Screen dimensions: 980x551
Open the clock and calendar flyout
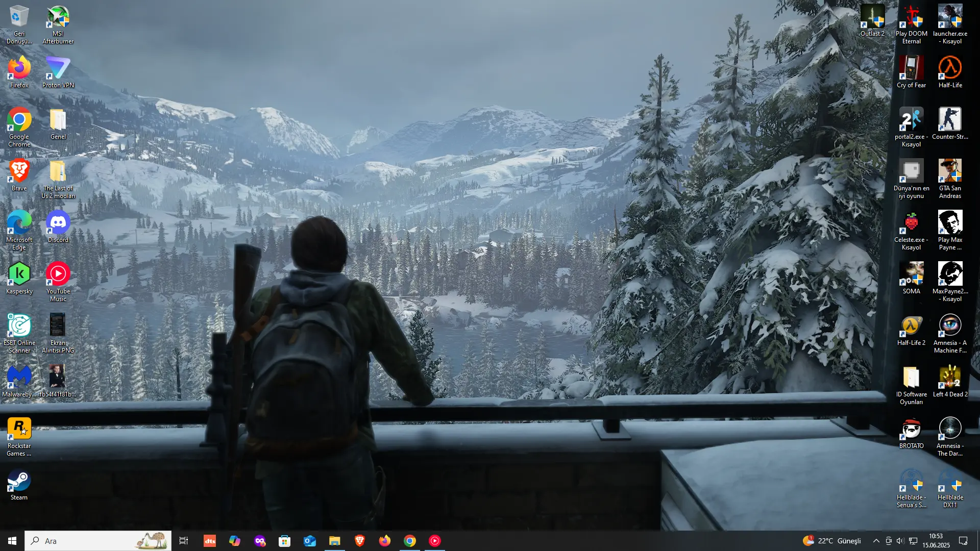point(936,541)
